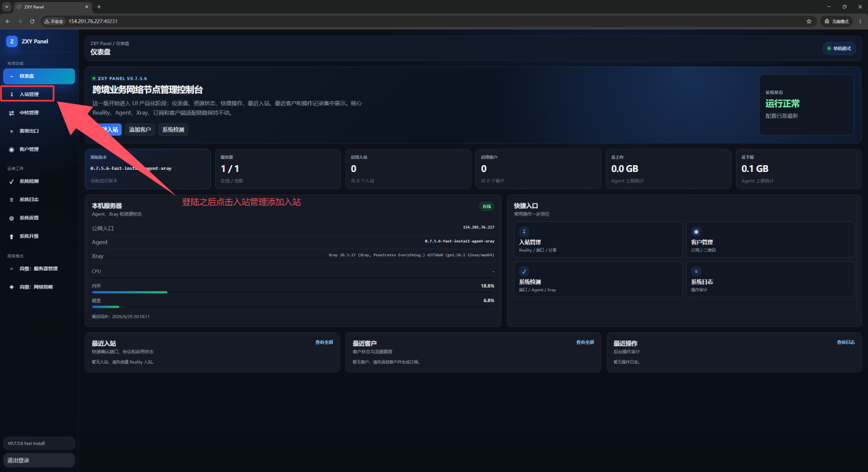Click the Xray version string row
868x472 pixels.
coord(293,256)
